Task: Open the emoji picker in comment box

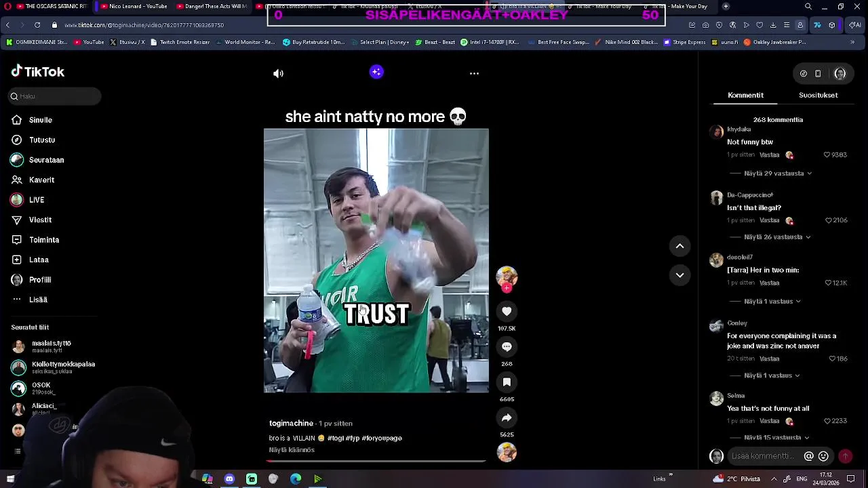Action: click(x=823, y=456)
